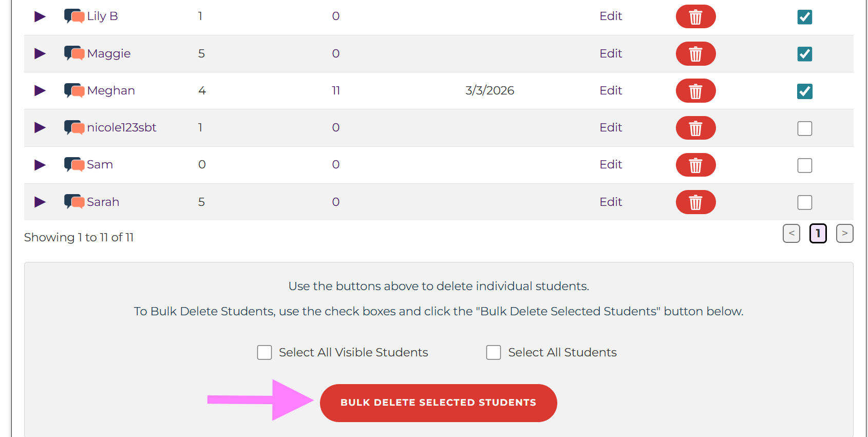
Task: Delete Maggie using the trash icon
Action: pos(695,54)
